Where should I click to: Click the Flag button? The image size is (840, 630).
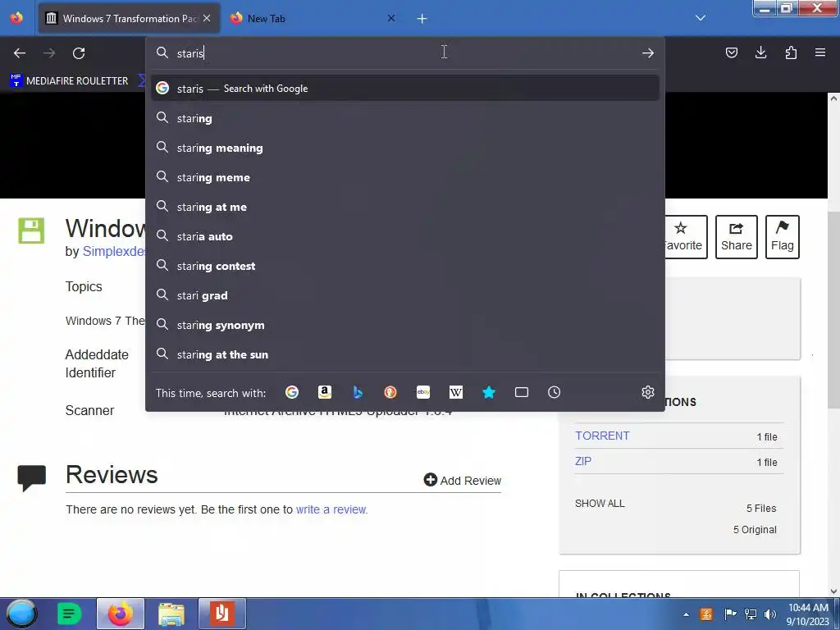[x=782, y=237]
